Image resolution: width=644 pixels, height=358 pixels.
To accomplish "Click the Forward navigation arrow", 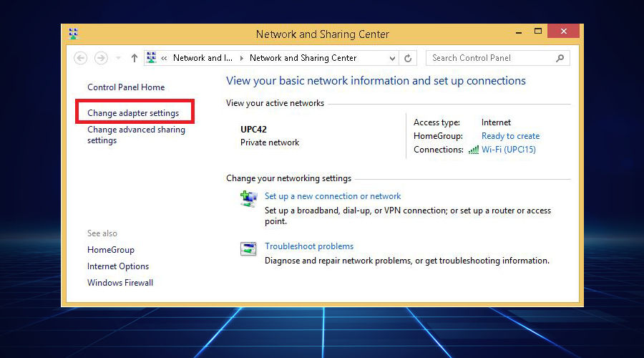I will 101,58.
